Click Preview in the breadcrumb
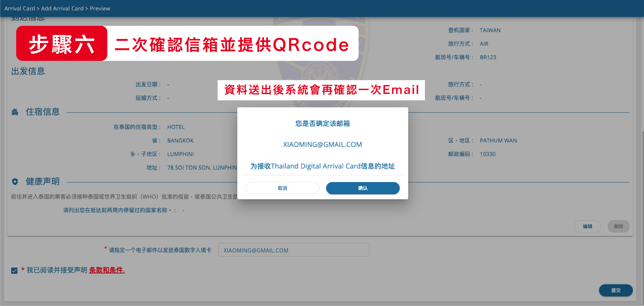 (x=100, y=8)
